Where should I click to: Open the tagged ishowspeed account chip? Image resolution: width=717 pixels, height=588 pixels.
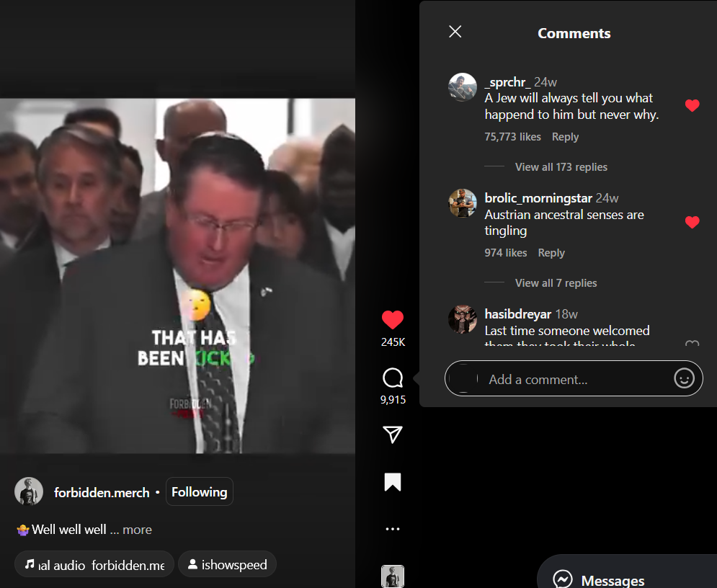coord(228,565)
